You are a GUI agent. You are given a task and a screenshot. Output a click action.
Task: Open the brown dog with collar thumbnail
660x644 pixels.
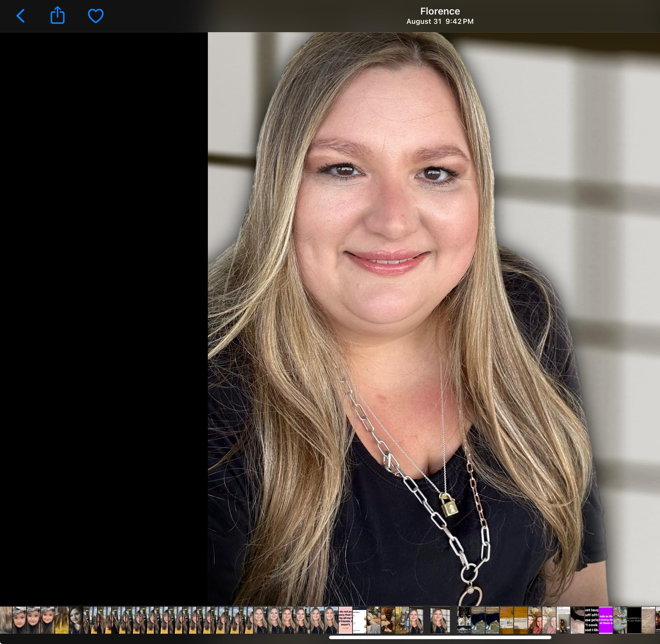point(402,620)
